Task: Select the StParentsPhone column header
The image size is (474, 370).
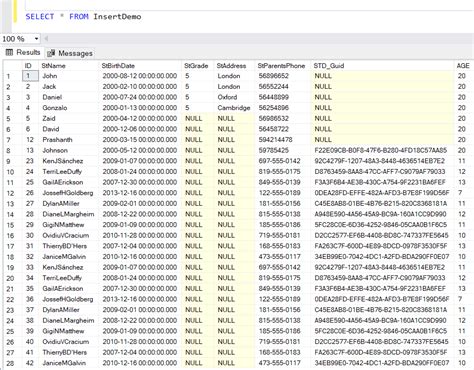Action: 281,66
